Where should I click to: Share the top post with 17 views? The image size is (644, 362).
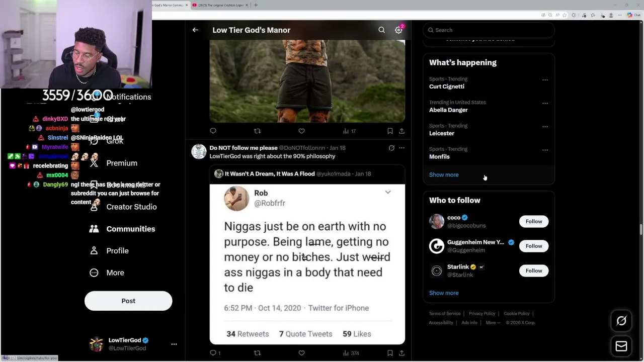[x=401, y=131]
